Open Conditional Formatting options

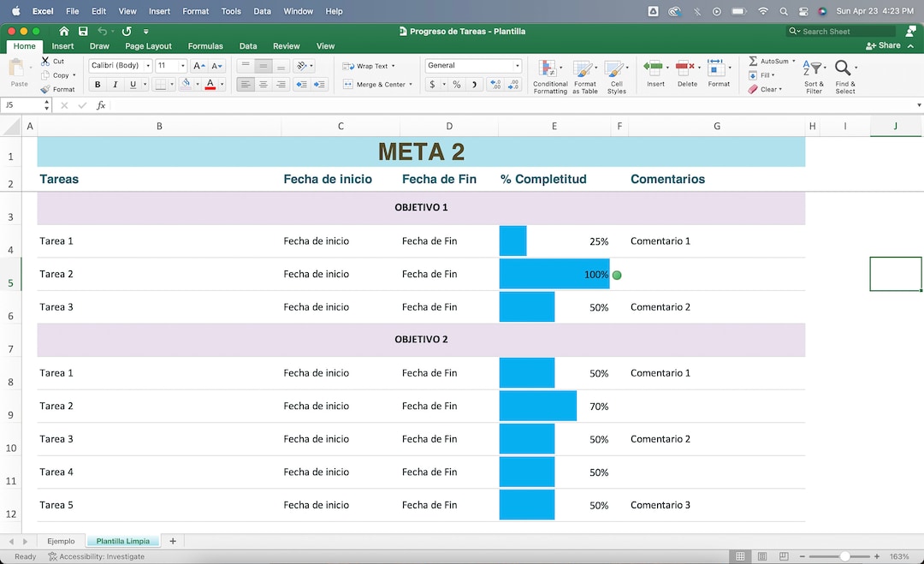pyautogui.click(x=549, y=75)
